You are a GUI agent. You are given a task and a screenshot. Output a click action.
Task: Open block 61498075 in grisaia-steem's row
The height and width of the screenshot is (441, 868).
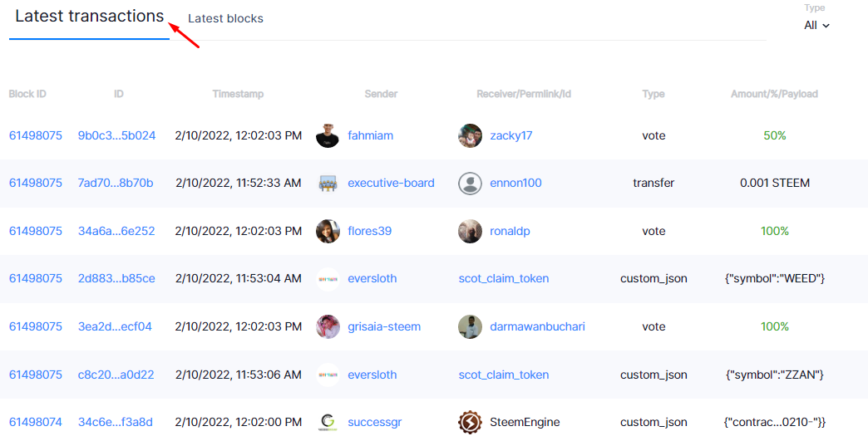pos(36,326)
